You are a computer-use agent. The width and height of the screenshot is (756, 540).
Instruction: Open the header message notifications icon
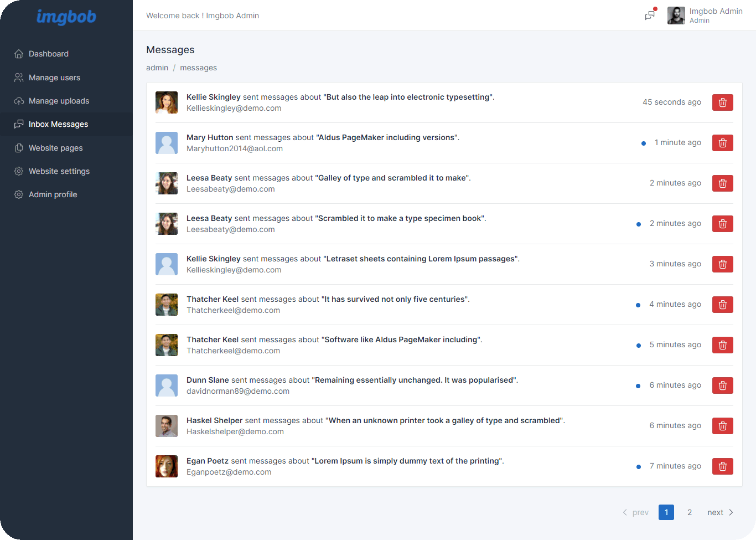click(x=650, y=15)
